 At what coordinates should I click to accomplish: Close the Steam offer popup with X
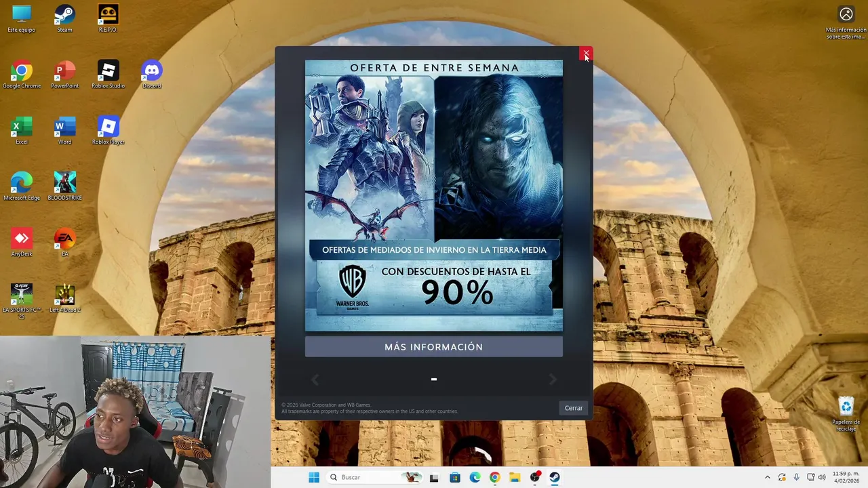[x=586, y=54]
